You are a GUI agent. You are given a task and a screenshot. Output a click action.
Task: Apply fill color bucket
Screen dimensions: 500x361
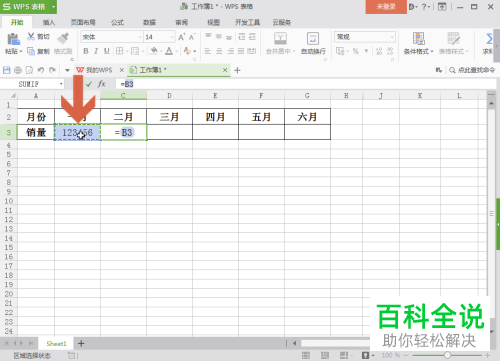[154, 51]
